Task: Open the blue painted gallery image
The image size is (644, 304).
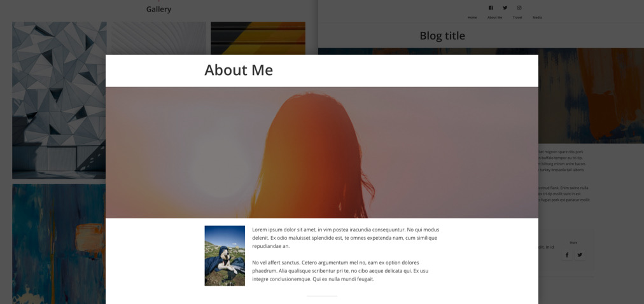Action: point(59,244)
